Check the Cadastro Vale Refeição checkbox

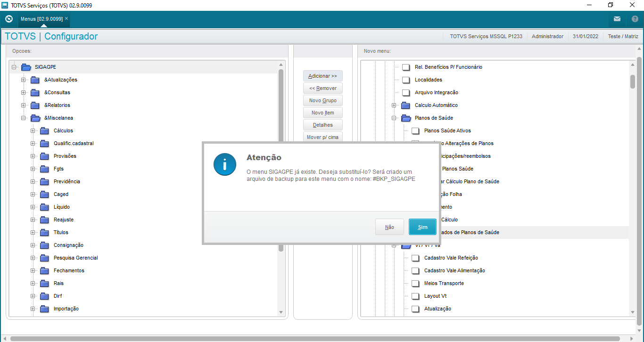[x=415, y=258]
